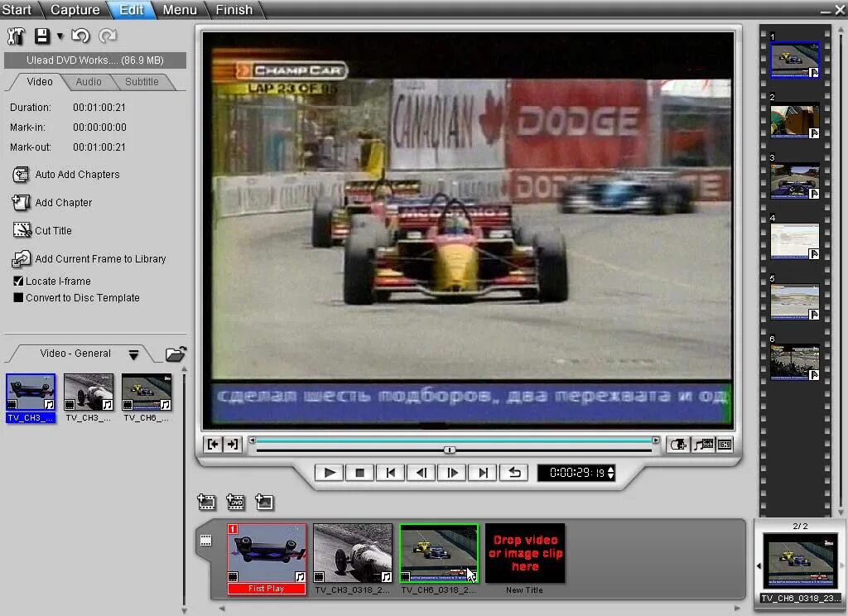This screenshot has height=616, width=848.
Task: Select the Video properties tab
Action: pos(40,82)
